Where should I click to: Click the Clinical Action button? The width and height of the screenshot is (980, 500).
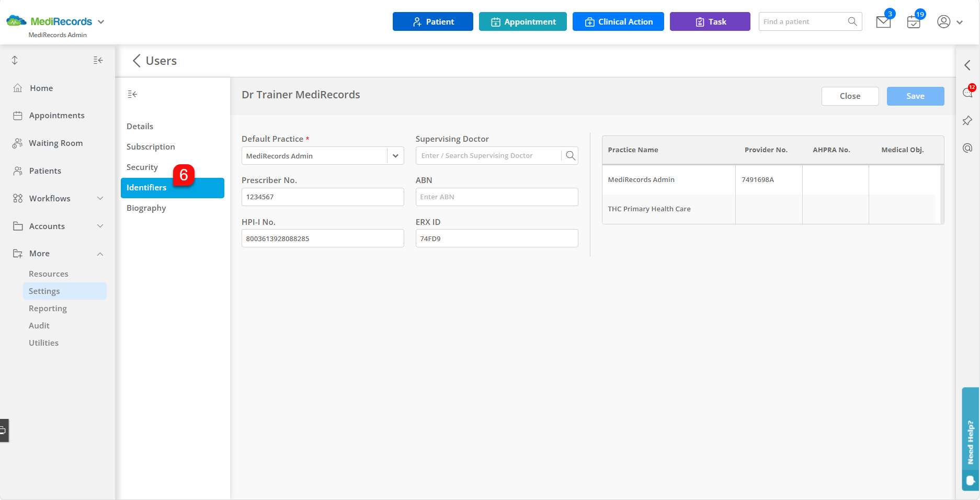(618, 21)
